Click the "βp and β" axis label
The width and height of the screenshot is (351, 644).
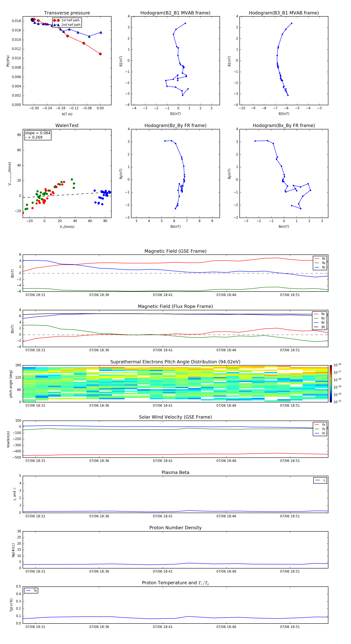(14, 495)
